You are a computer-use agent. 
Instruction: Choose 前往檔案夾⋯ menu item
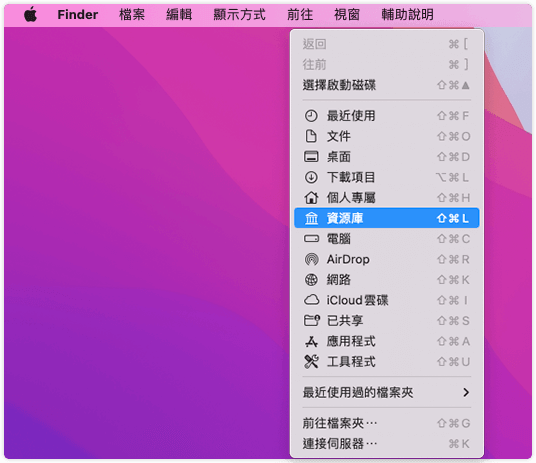pos(387,423)
